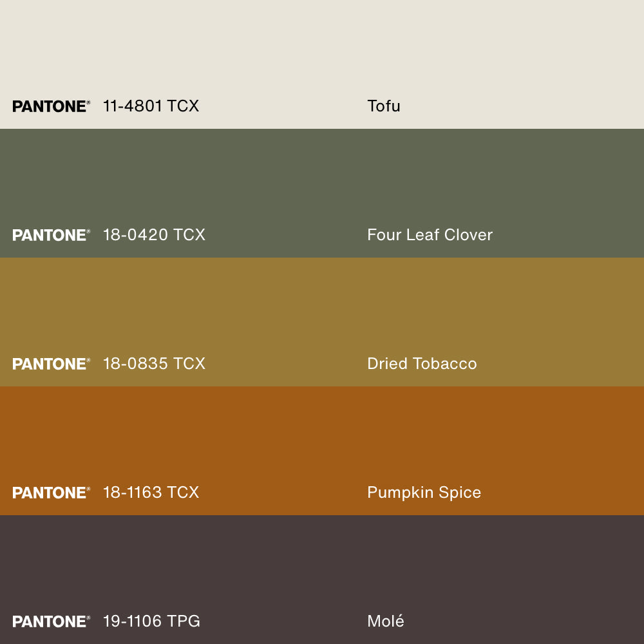Click the PANTONE logo beside 18-0835 TCX
The width and height of the screenshot is (644, 644).
pos(52,364)
